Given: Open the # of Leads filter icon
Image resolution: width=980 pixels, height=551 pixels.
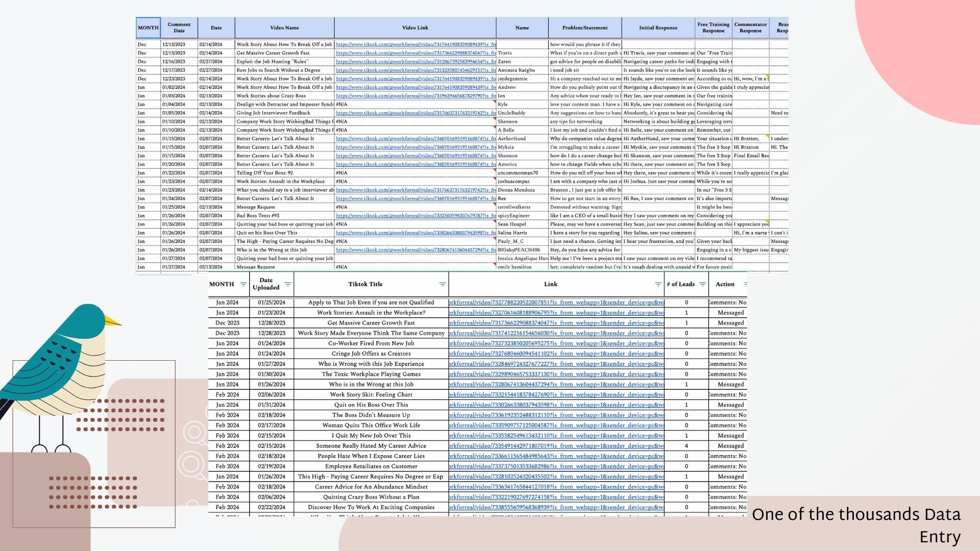Looking at the screenshot, I should click(702, 285).
